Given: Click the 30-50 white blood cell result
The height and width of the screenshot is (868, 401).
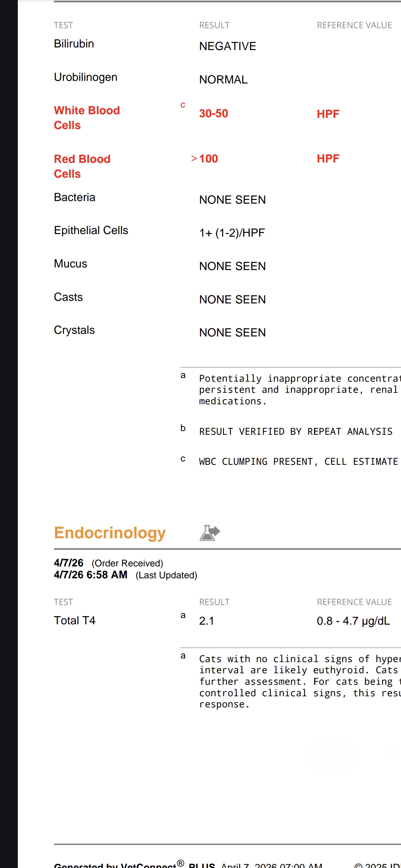Looking at the screenshot, I should click(x=213, y=114).
